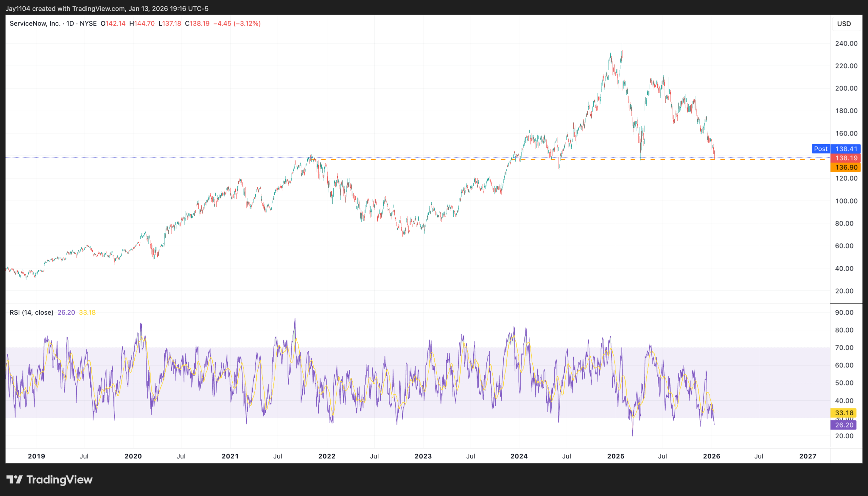
Task: Click the ServiceNow, Inc. symbol title
Action: [35, 23]
